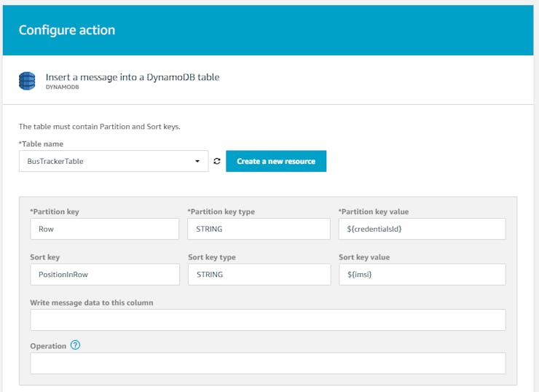
Task: Click the Operation label text
Action: click(x=48, y=346)
